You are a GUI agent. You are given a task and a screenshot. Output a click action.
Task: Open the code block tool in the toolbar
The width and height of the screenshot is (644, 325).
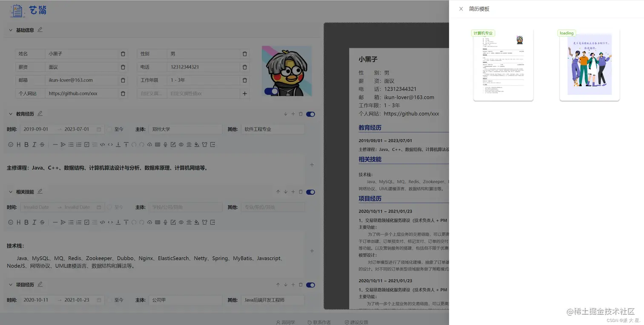click(102, 144)
